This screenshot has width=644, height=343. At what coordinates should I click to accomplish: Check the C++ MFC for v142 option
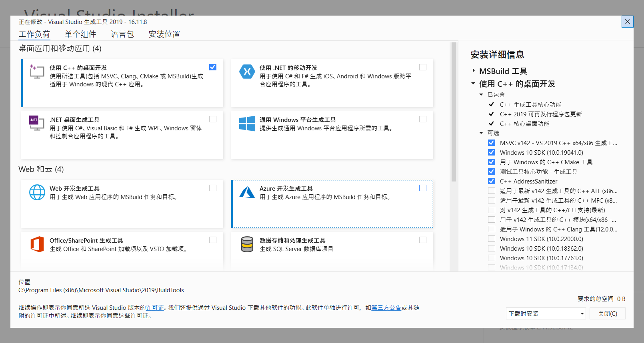pyautogui.click(x=492, y=200)
